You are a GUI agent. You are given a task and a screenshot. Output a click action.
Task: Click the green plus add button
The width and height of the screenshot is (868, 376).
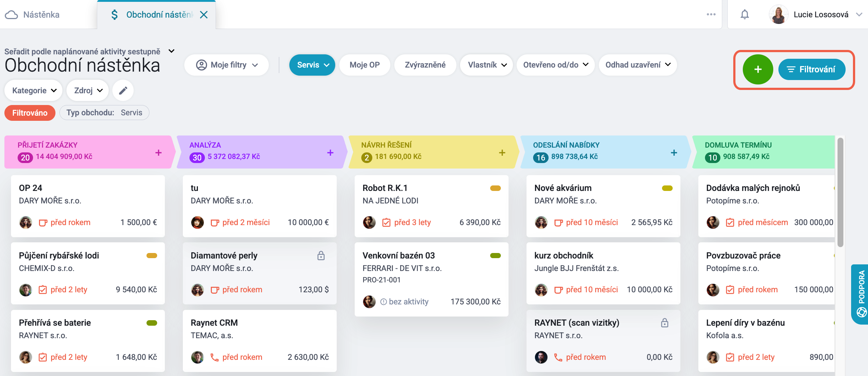click(758, 69)
